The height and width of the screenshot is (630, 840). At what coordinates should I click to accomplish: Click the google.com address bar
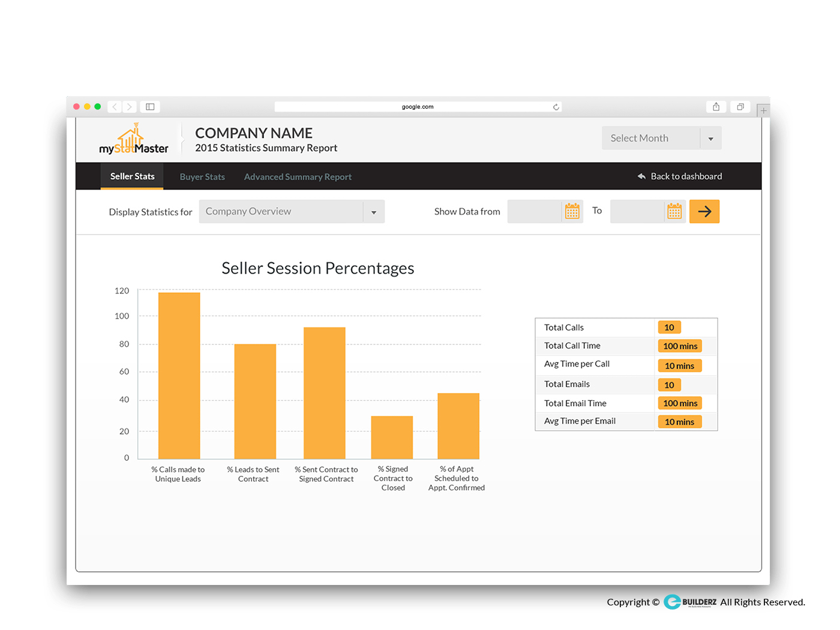[x=418, y=107]
